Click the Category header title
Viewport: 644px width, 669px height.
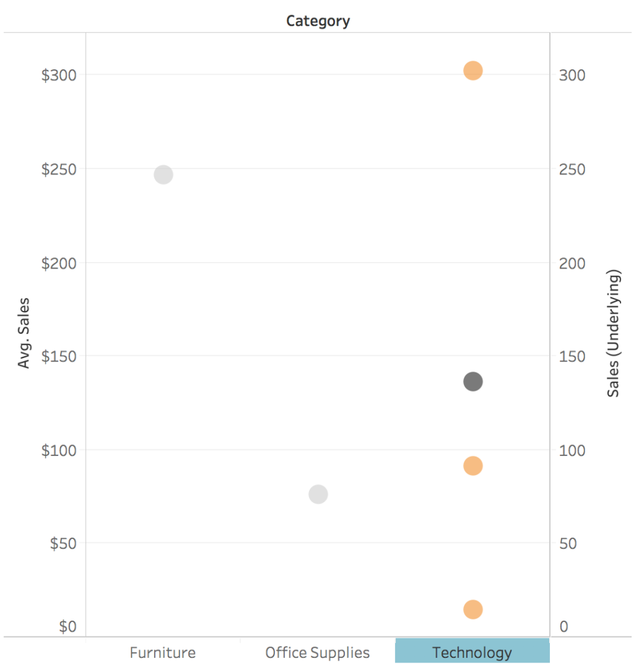pos(317,21)
